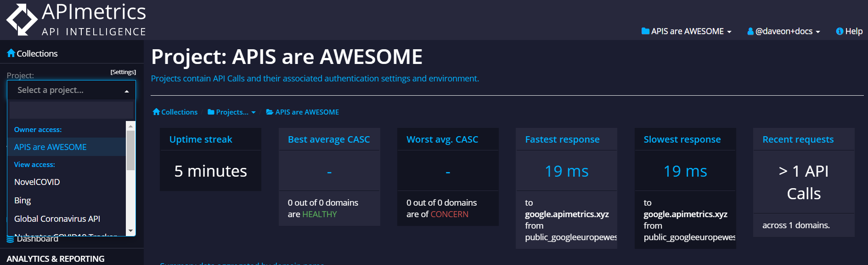The width and height of the screenshot is (868, 265).
Task: Click the breadcrumb home icon
Action: tap(156, 112)
